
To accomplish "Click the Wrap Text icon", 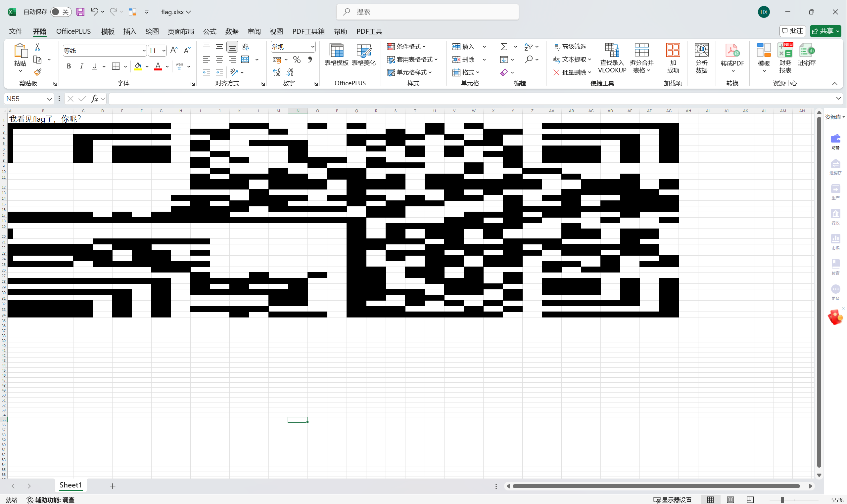I will 245,47.
